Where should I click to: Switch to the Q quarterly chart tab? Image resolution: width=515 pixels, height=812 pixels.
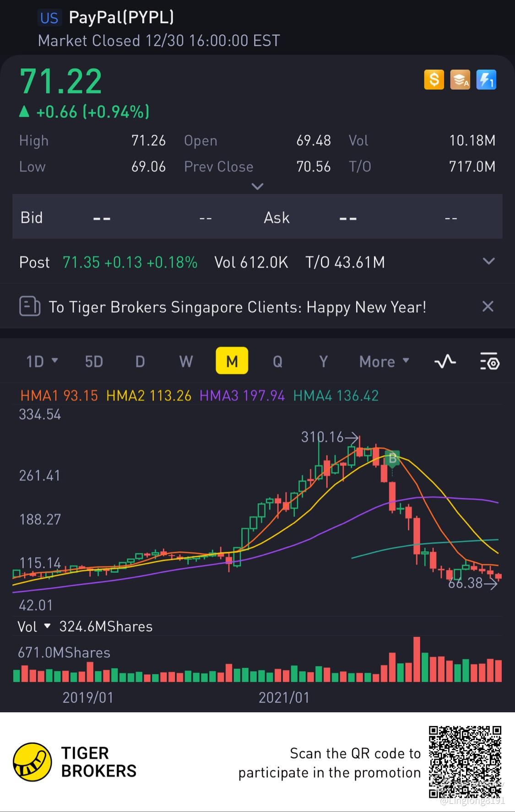point(277,362)
